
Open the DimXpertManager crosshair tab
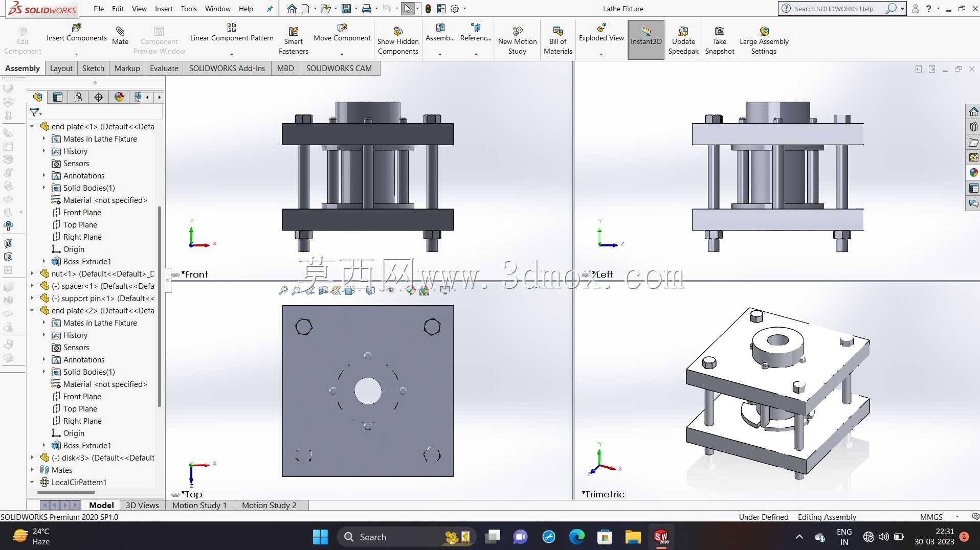point(99,97)
